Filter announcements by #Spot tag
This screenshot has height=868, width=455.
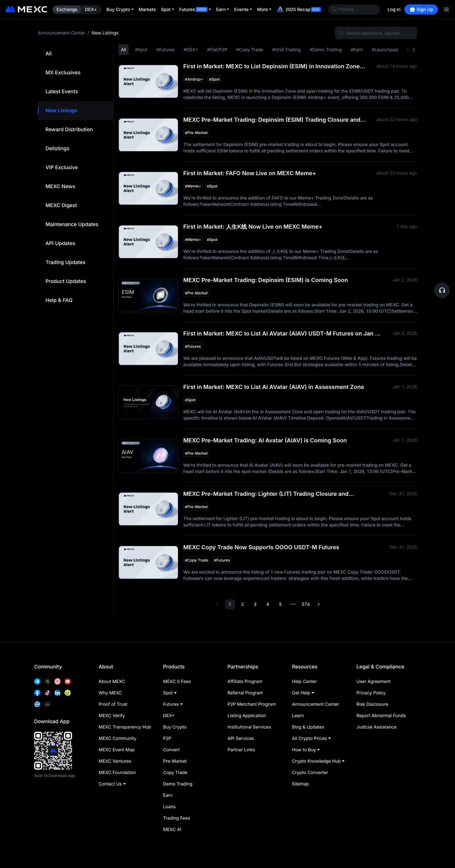(x=141, y=50)
